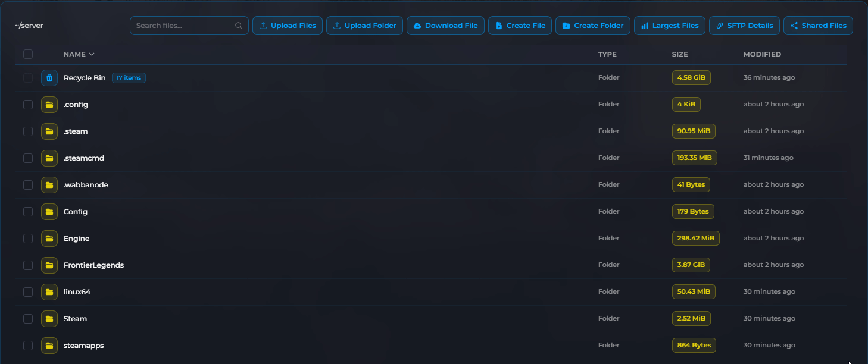The width and height of the screenshot is (868, 364).
Task: Tick the select-all checkbox in header
Action: pyautogui.click(x=28, y=54)
